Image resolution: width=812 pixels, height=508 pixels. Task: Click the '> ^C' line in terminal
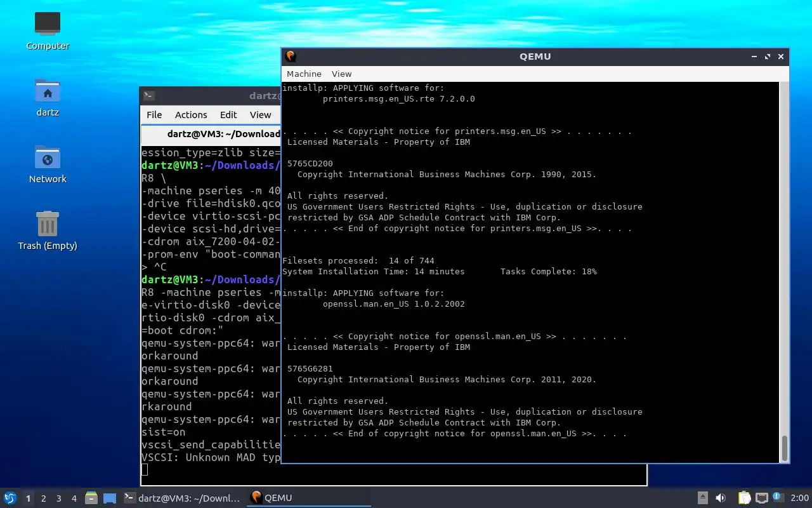pos(154,267)
